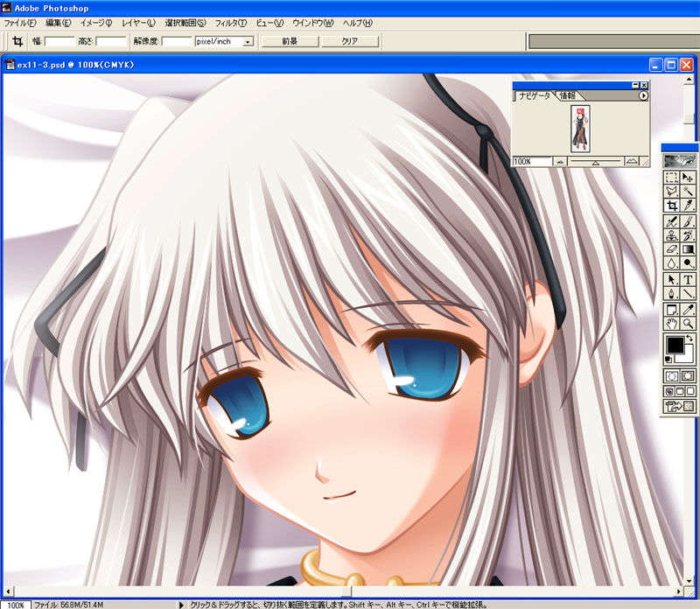The height and width of the screenshot is (609, 700).
Task: Open the ウィンドウ (Window) menu
Action: (313, 23)
